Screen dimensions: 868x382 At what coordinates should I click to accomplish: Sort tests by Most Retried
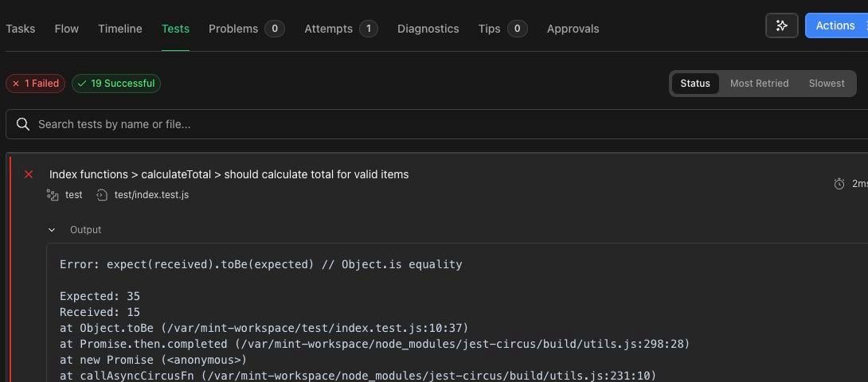click(x=759, y=84)
